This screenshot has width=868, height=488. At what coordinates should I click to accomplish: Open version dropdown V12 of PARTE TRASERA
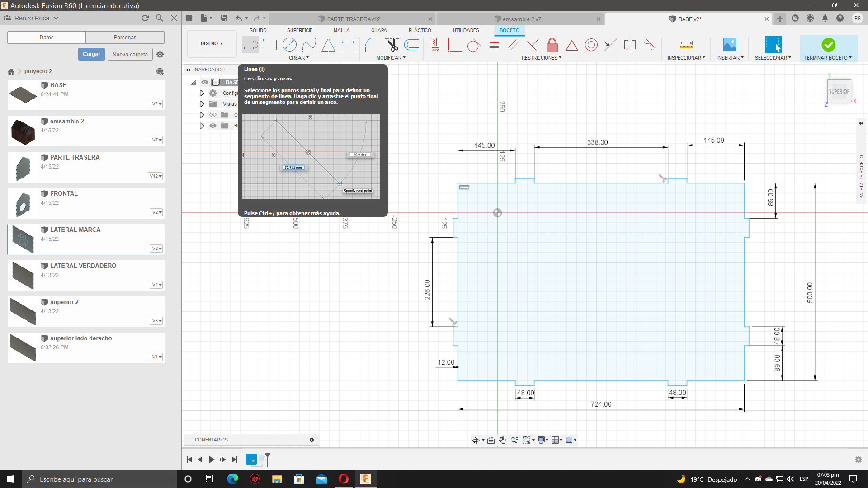(x=156, y=176)
